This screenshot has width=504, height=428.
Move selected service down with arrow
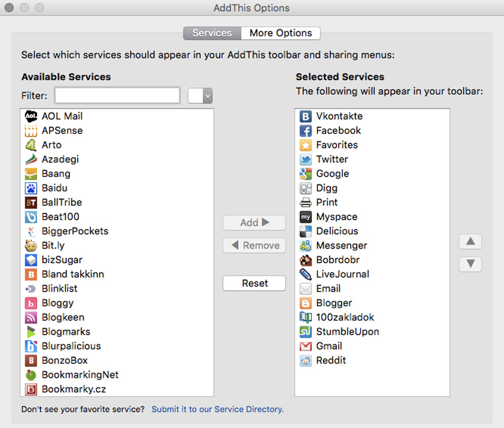[x=470, y=264]
